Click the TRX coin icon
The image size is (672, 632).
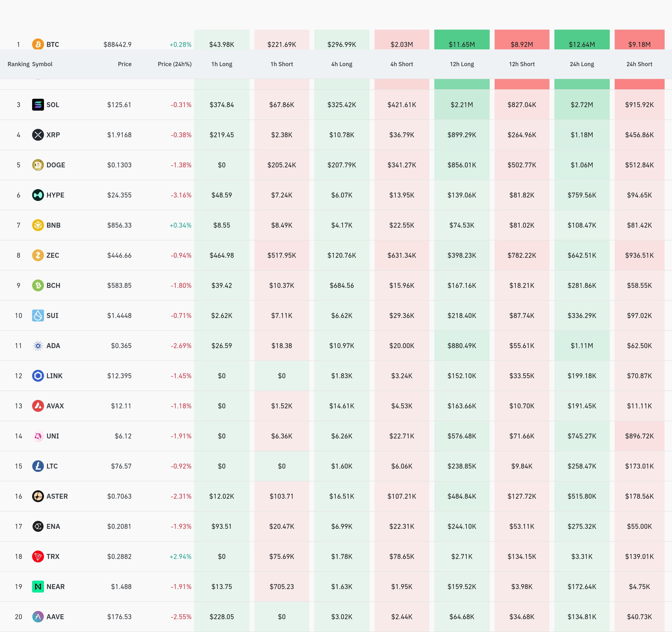(x=38, y=556)
